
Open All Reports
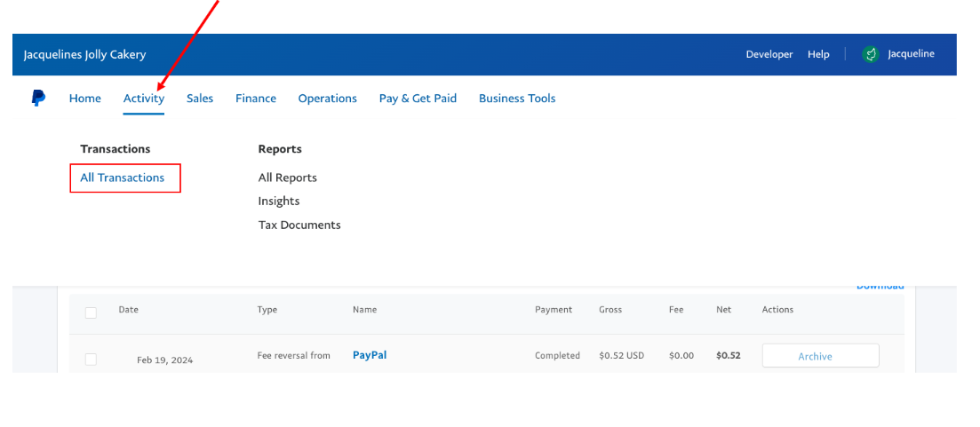pos(287,178)
